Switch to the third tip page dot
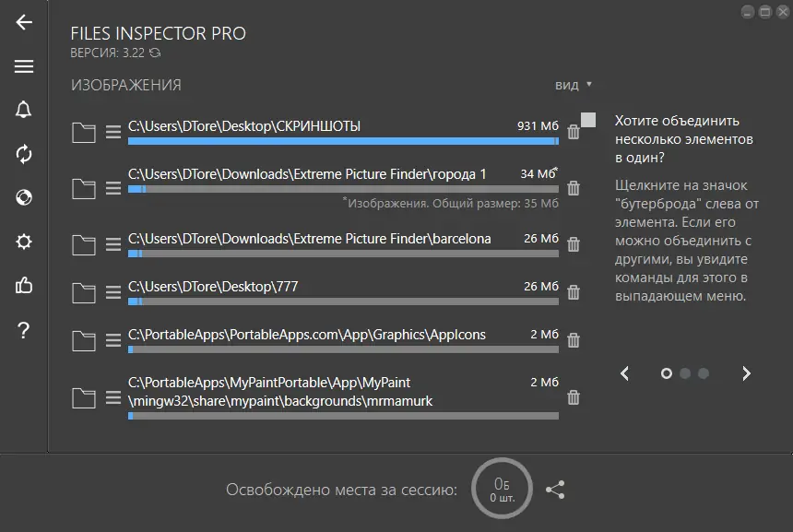The width and height of the screenshot is (793, 532). click(704, 373)
